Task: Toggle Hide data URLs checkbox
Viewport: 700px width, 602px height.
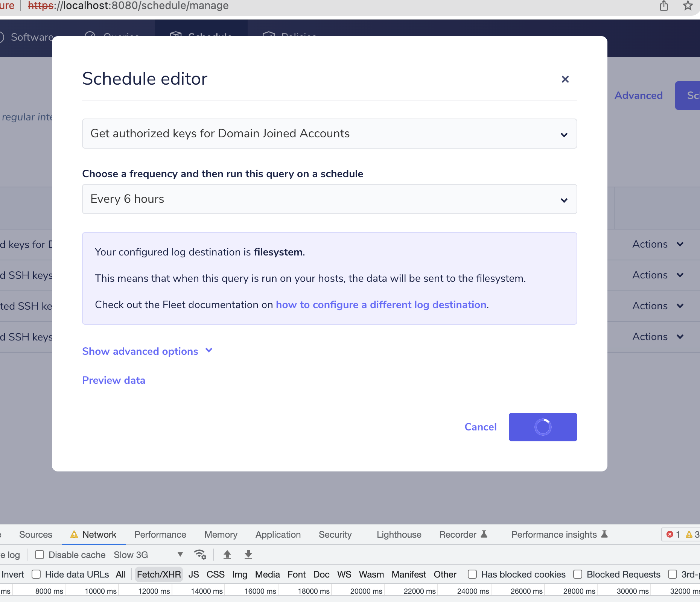Action: point(36,574)
